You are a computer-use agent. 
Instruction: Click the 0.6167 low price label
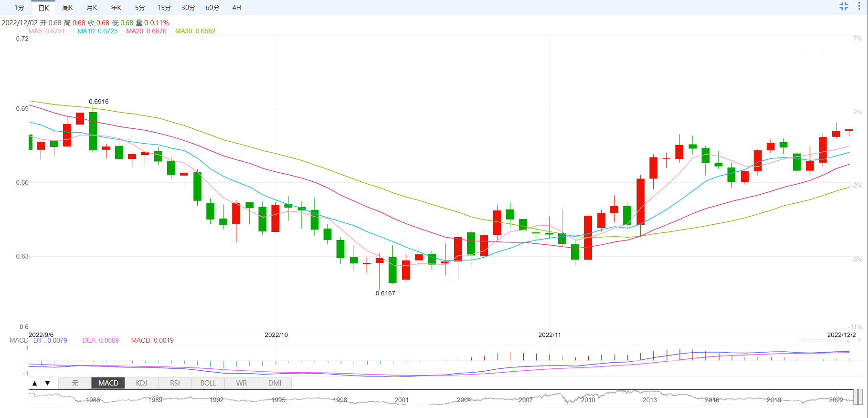point(385,293)
